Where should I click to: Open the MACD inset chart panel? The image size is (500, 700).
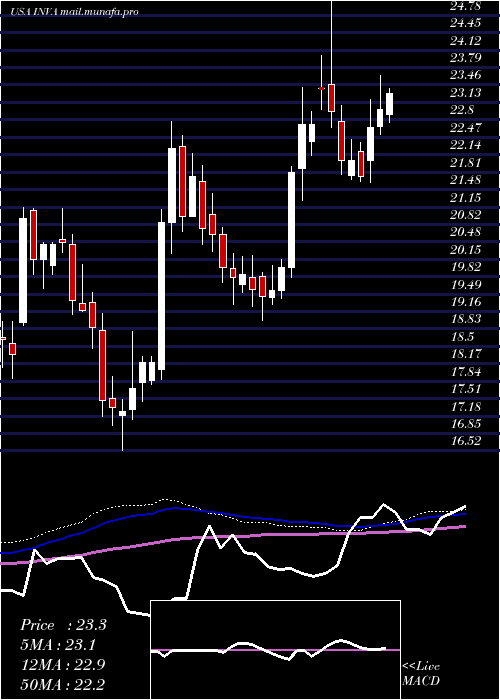tap(275, 650)
